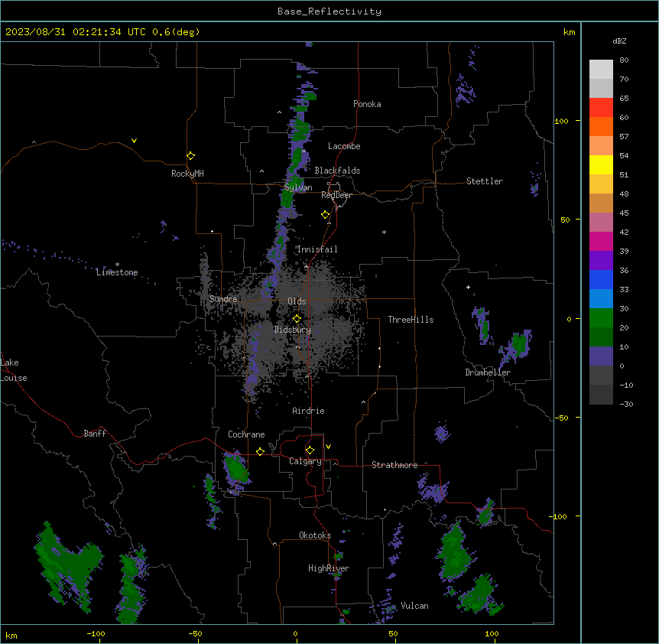Click the yellow V marker east of Calgary
This screenshot has height=644, width=659.
tap(328, 447)
